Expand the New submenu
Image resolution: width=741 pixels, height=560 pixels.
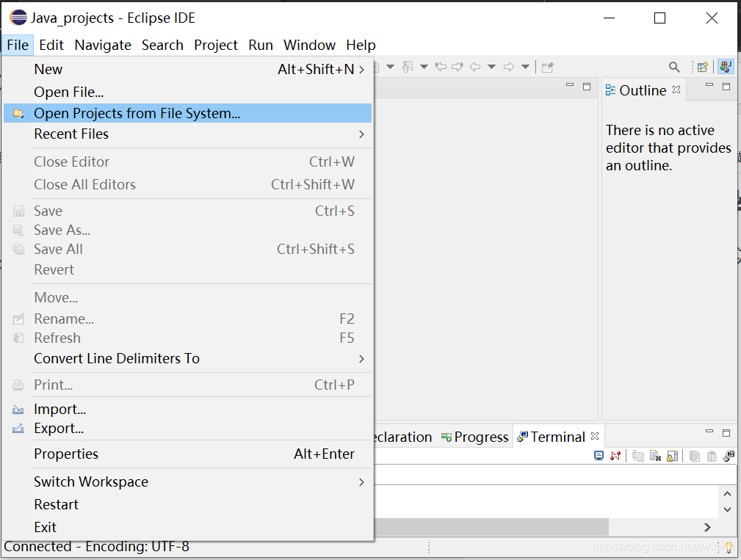tap(187, 70)
